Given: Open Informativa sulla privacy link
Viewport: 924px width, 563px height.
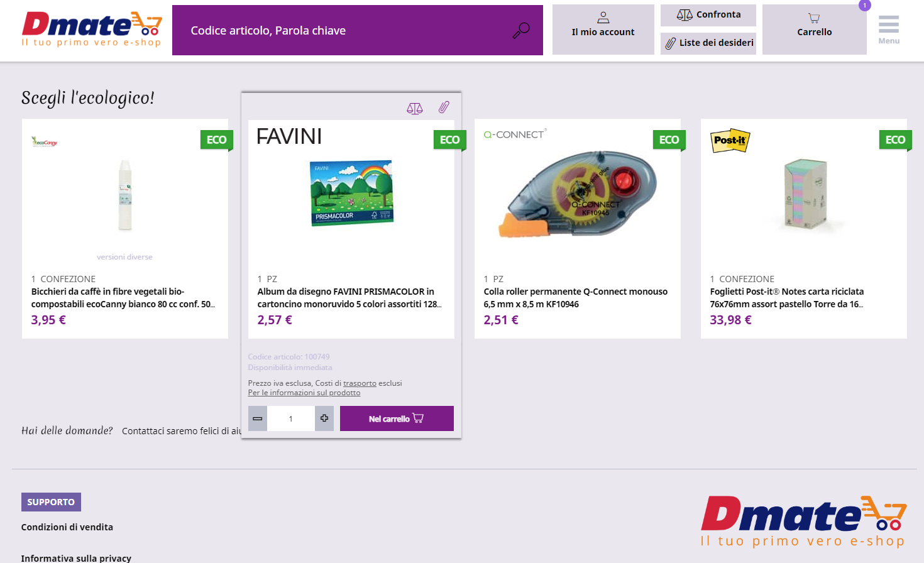Looking at the screenshot, I should (x=76, y=558).
